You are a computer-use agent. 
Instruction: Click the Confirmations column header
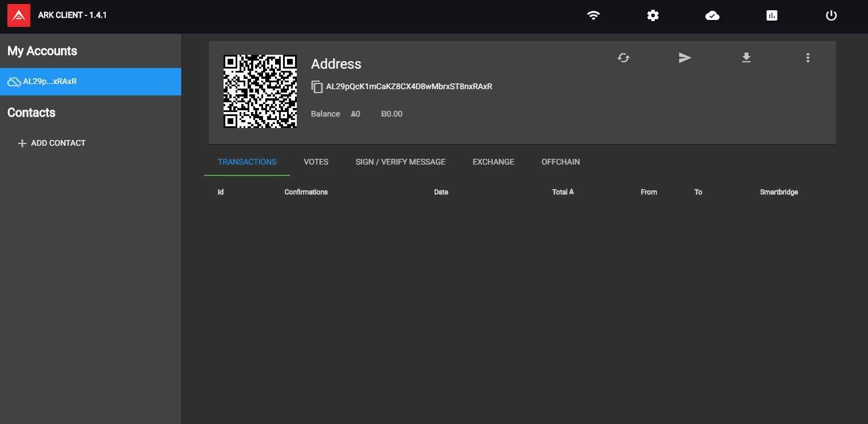(306, 192)
